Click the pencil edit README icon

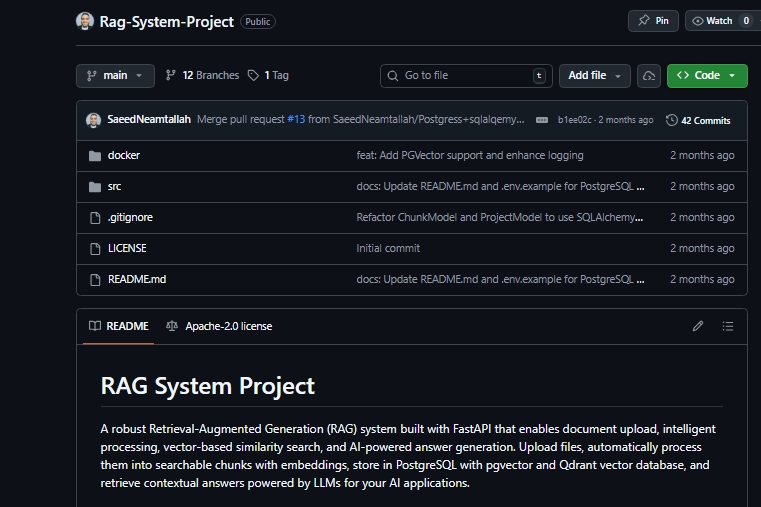tap(698, 326)
